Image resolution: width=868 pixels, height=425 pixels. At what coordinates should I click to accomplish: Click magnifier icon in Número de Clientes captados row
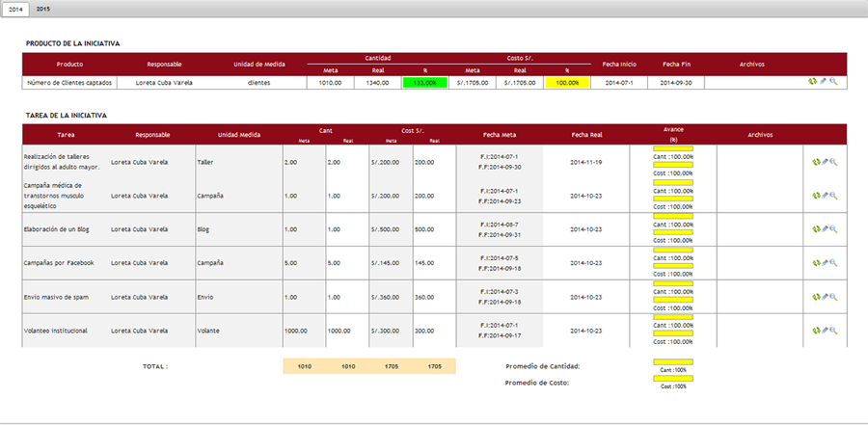(833, 83)
